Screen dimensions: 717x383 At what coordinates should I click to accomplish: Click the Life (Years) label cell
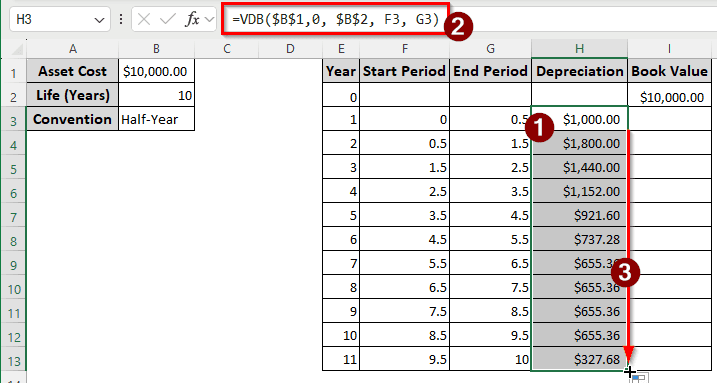(72, 95)
